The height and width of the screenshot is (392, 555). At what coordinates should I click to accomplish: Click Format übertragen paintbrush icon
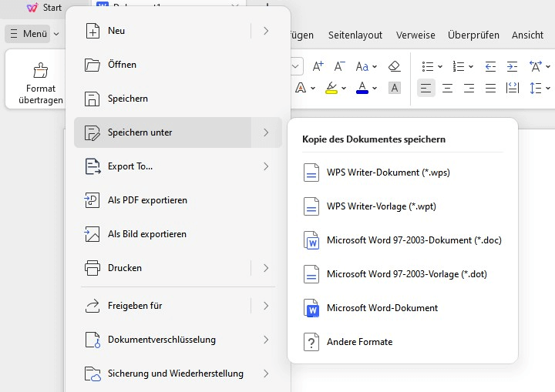point(40,70)
